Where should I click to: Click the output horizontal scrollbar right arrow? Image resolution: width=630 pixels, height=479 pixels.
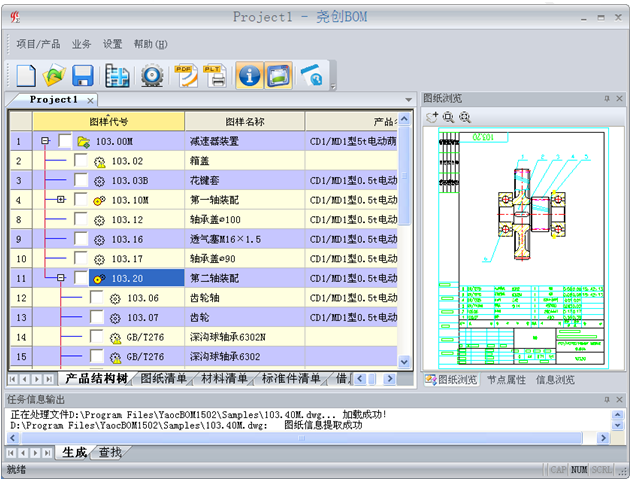coord(603,438)
